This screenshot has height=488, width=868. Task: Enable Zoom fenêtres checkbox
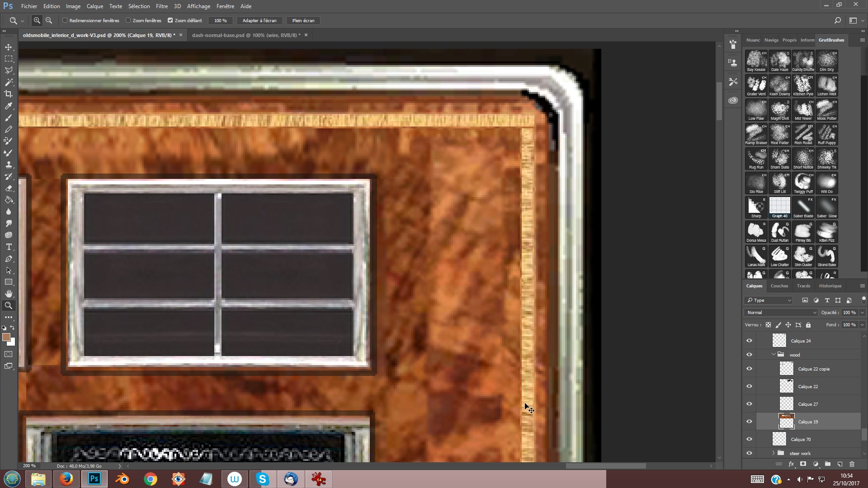(x=128, y=20)
